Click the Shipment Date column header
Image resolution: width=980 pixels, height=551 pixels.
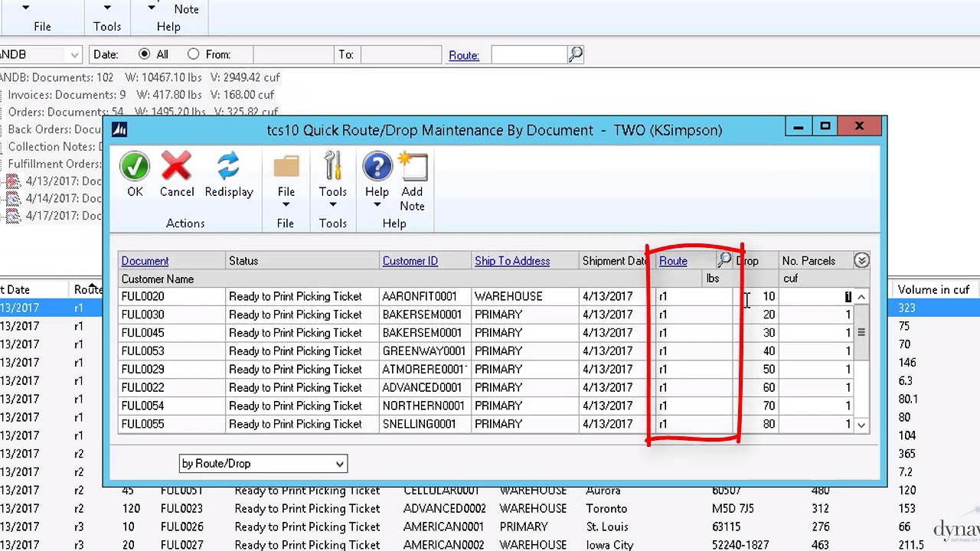point(615,261)
